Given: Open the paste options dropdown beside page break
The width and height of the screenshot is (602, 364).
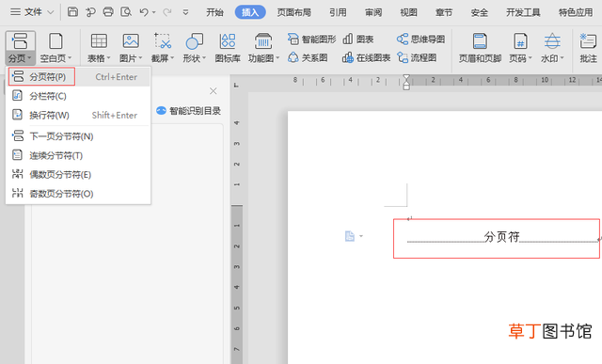Looking at the screenshot, I should point(361,236).
